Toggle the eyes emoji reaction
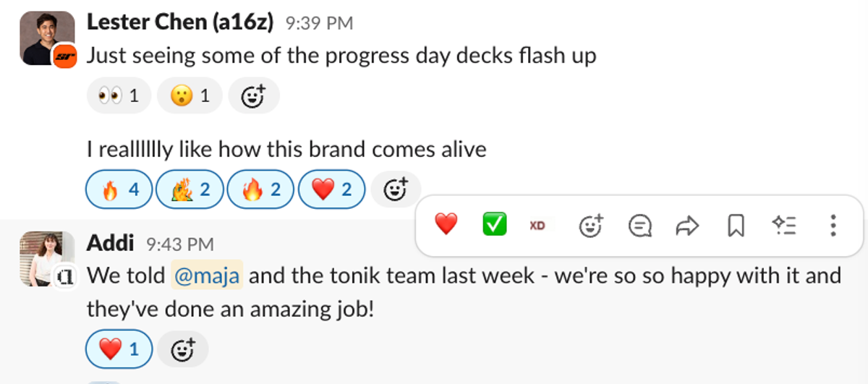Viewport: 868px width, 384px height. 119,95
